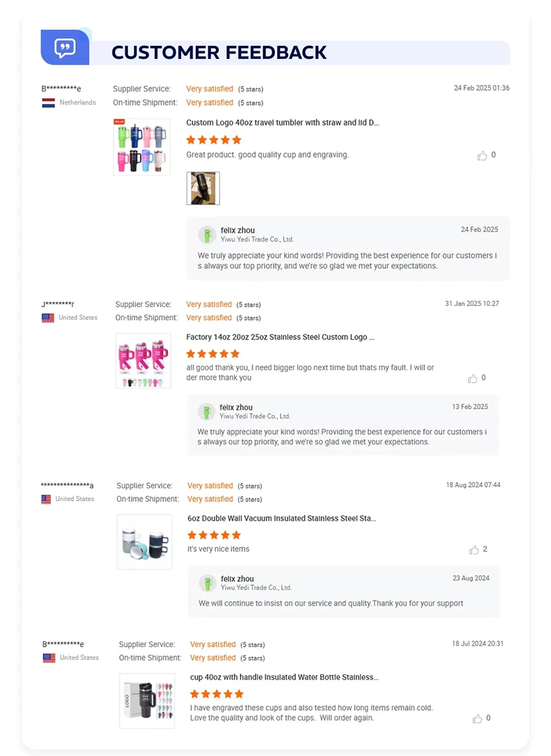551x756 pixels.
Task: Open 6oz Double Wall Vacuum Insulated link
Action: 281,519
